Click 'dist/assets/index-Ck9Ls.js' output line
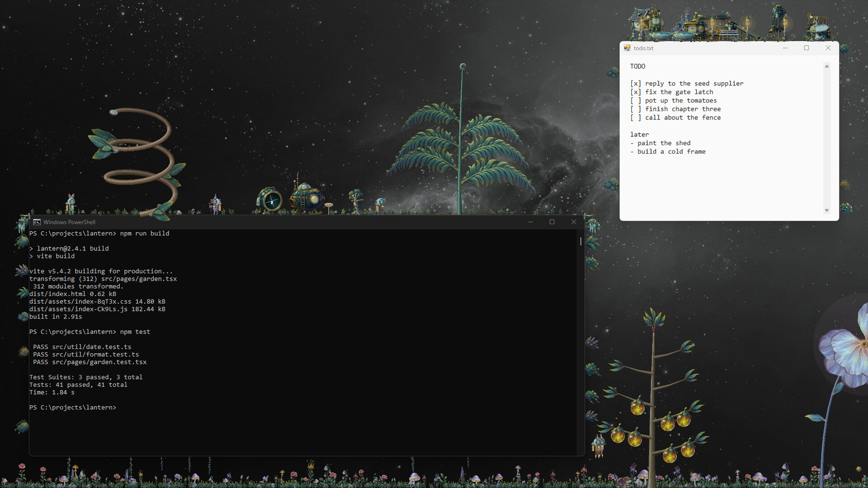The height and width of the screenshot is (488, 868). tap(97, 309)
